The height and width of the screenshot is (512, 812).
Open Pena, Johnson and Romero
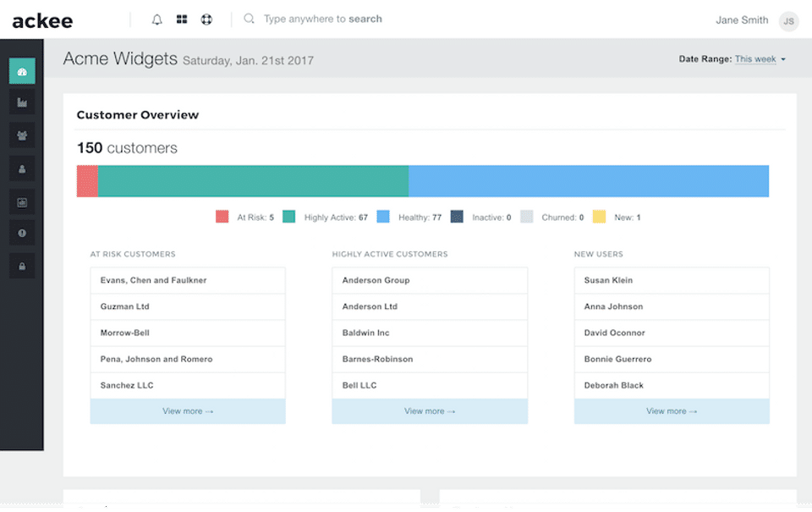(188, 359)
